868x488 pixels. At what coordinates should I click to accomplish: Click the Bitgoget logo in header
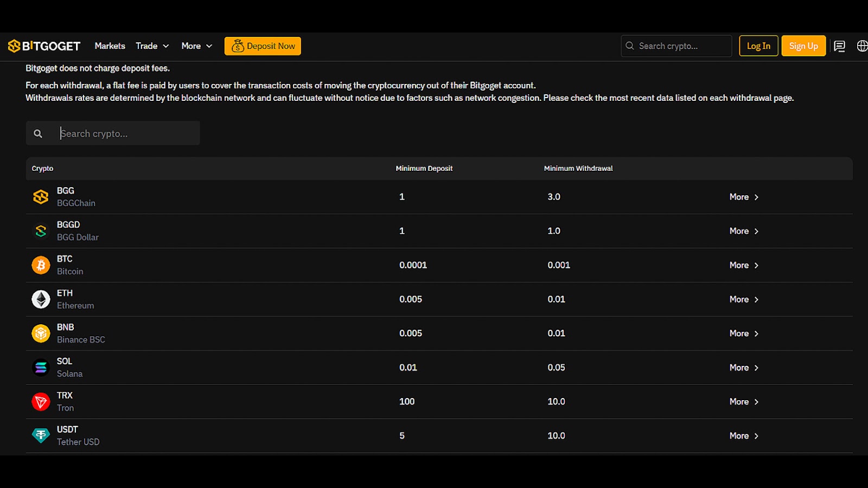click(x=44, y=46)
